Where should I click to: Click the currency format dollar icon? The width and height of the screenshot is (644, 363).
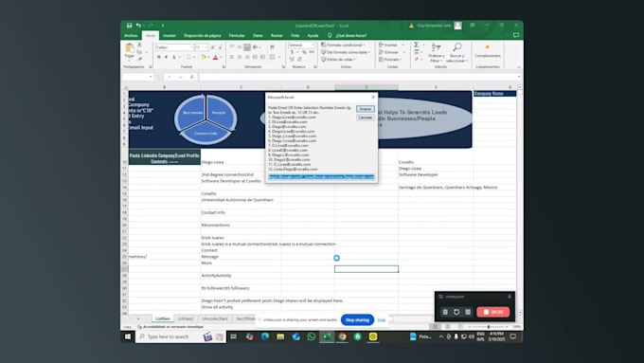click(292, 52)
